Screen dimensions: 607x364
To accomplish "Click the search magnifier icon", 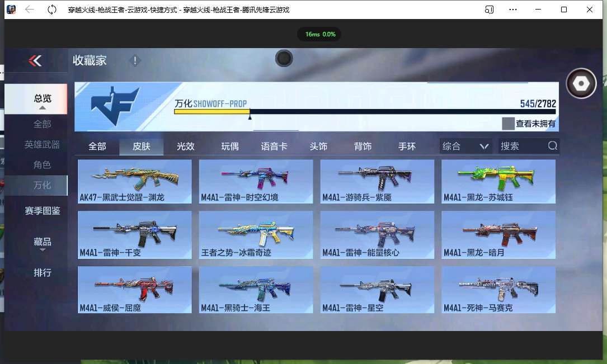I will [552, 146].
